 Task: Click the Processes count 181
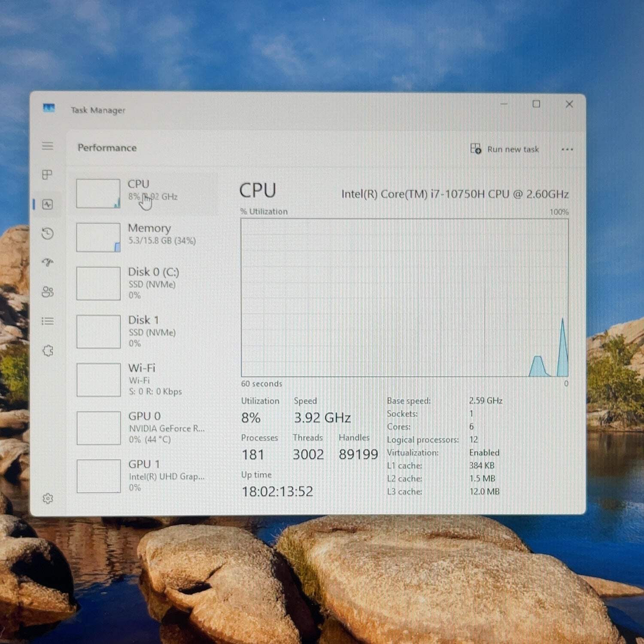point(253,455)
